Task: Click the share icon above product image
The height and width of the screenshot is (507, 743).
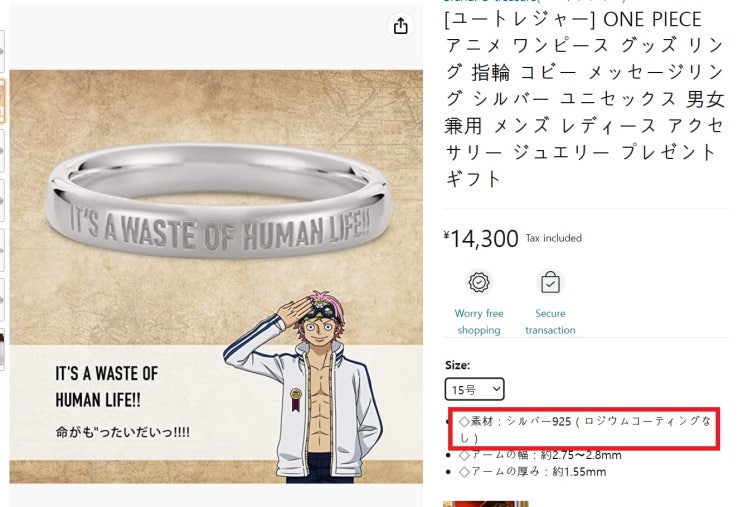Action: click(x=400, y=26)
